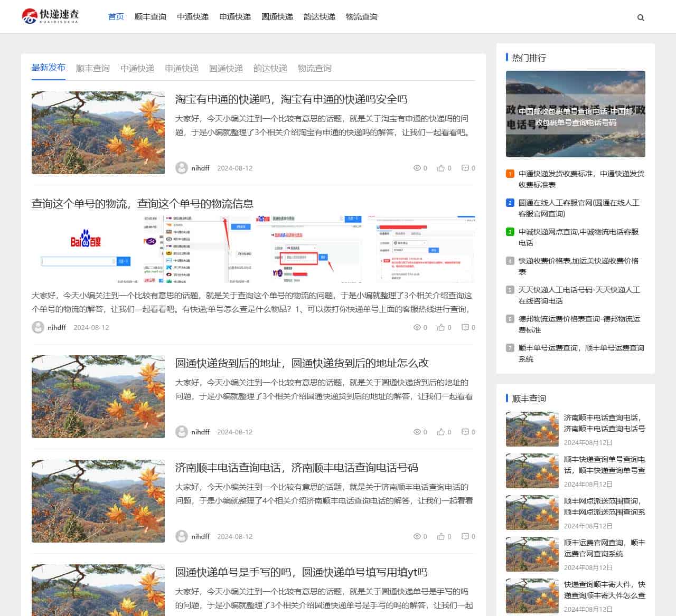The image size is (676, 616).
Task: Open sidebar item 顺丰快递查询单号查询电话
Action: point(605,465)
